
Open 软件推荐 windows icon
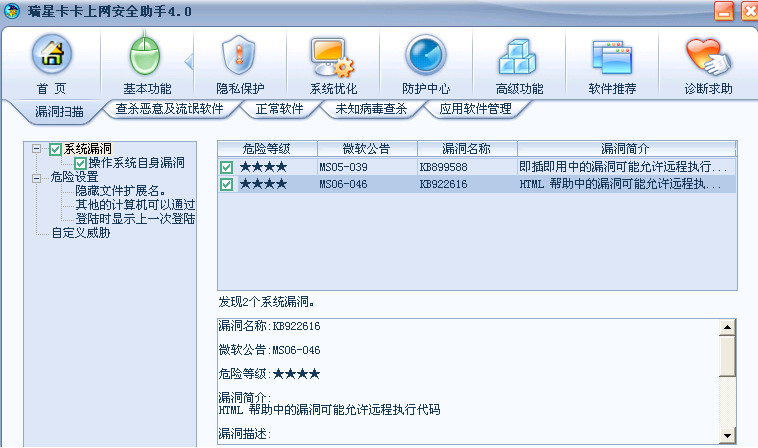tap(612, 58)
